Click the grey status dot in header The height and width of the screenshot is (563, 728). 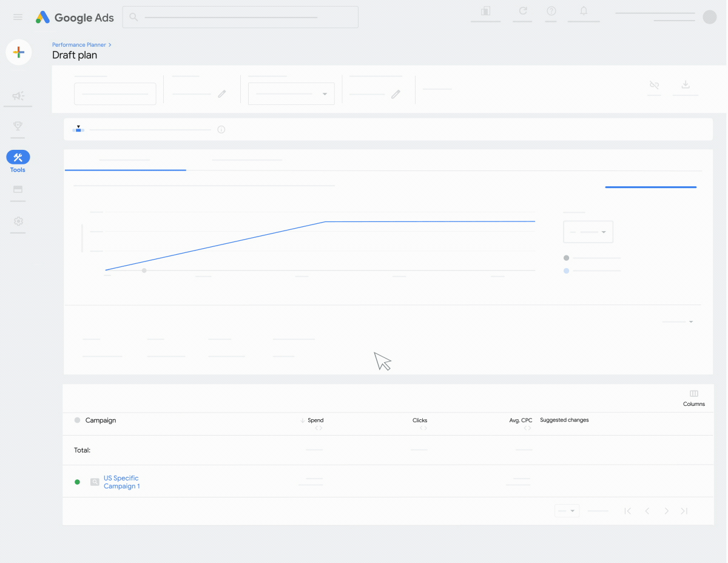tap(77, 420)
